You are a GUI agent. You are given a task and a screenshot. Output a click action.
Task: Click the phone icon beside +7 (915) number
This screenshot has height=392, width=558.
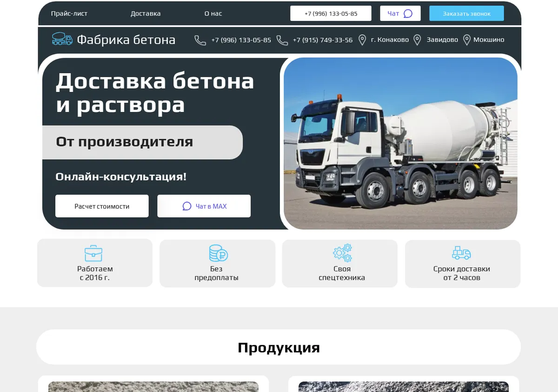coord(282,40)
